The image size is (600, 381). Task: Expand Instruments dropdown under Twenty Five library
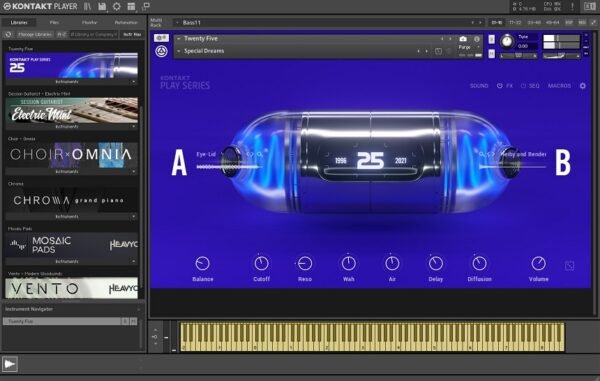[72, 82]
